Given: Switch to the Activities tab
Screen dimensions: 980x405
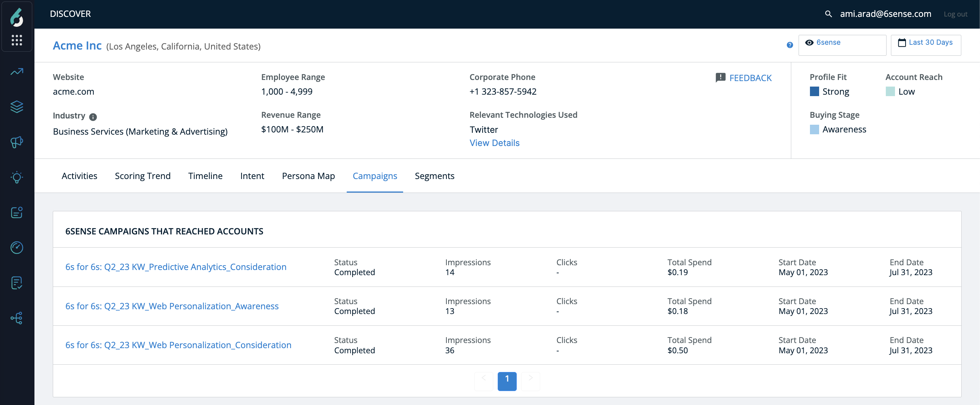Looking at the screenshot, I should click(79, 176).
